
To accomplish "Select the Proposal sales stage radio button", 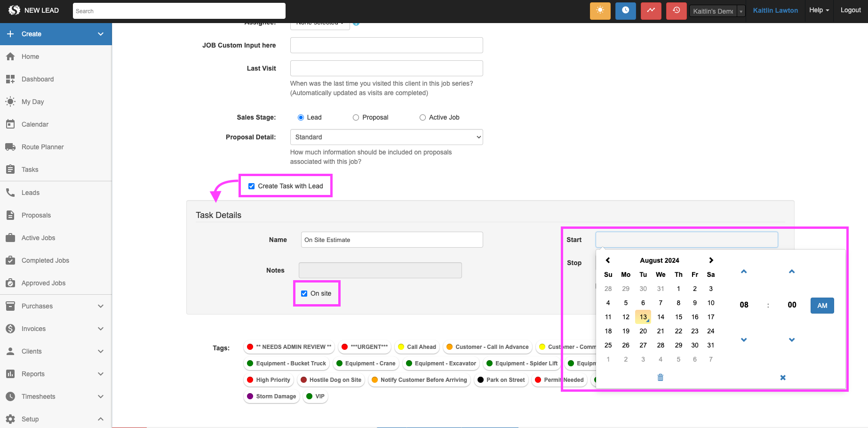I will (x=356, y=118).
